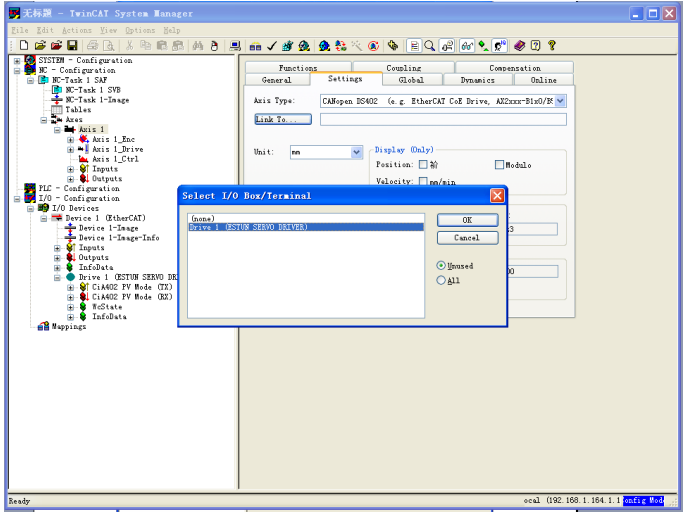Switch to the Dynamics tab
This screenshot has height=512, width=683.
(x=478, y=80)
